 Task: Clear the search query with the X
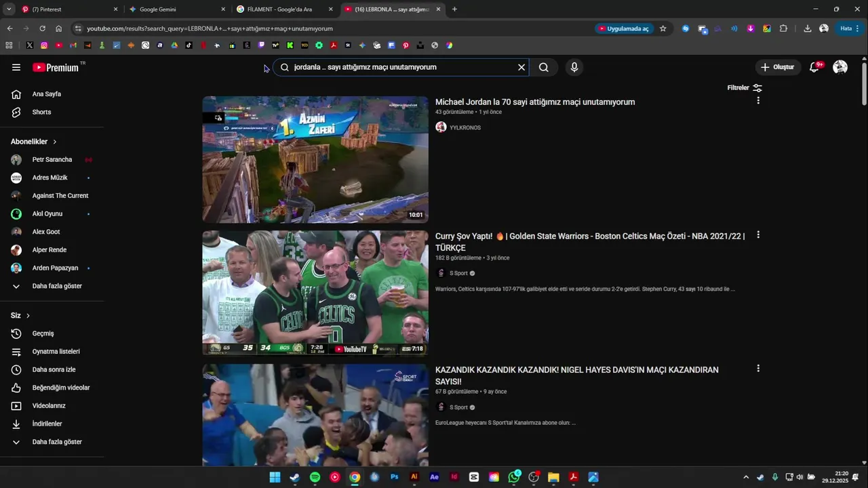[x=521, y=67]
